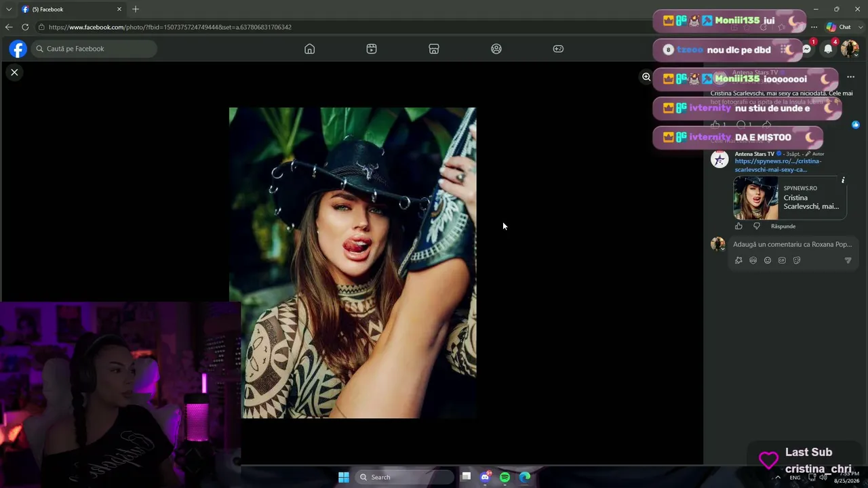Open the Gaming controller icon
868x488 pixels.
[558, 49]
